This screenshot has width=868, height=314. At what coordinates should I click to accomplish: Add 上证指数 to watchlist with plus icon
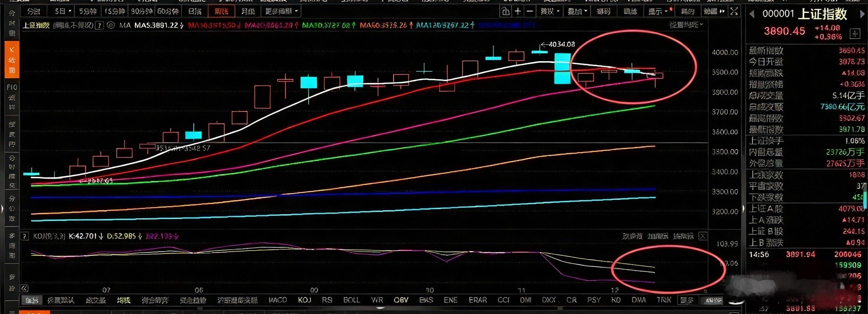[x=855, y=34]
